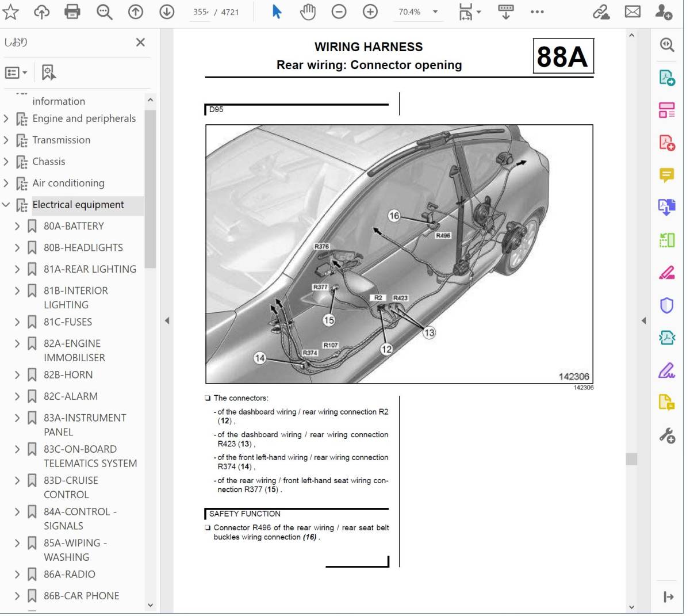
Task: Open the Create PDF tool
Action: point(666,142)
